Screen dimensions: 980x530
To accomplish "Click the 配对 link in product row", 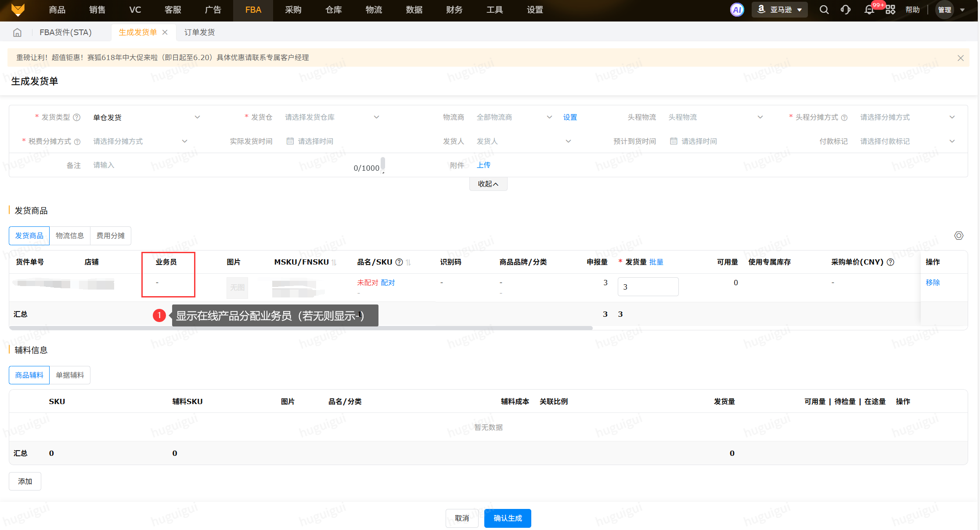I will (x=388, y=283).
